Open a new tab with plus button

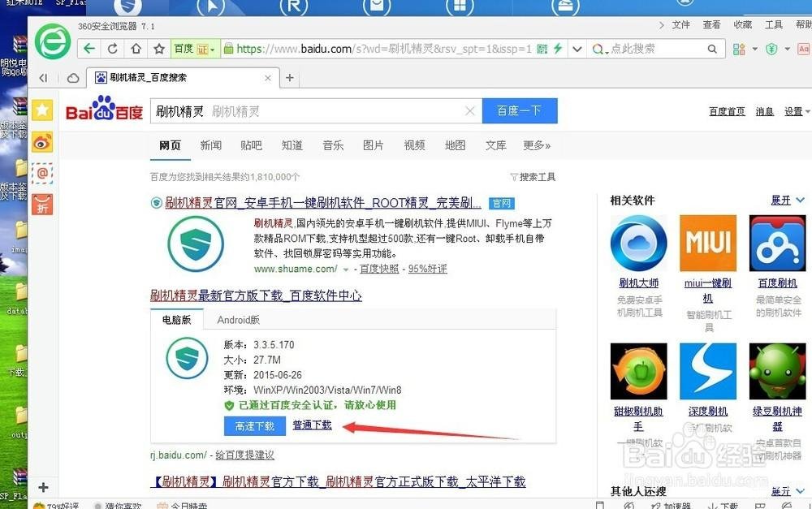[x=290, y=78]
